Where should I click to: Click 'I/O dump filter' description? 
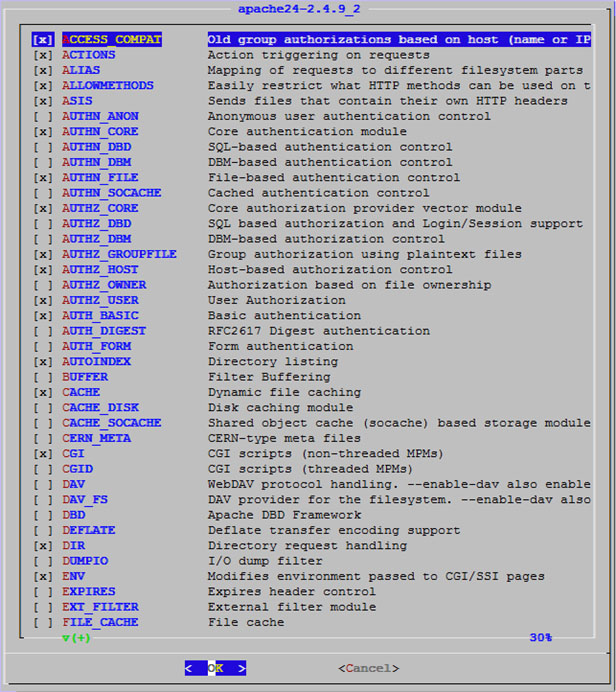pyautogui.click(x=265, y=561)
